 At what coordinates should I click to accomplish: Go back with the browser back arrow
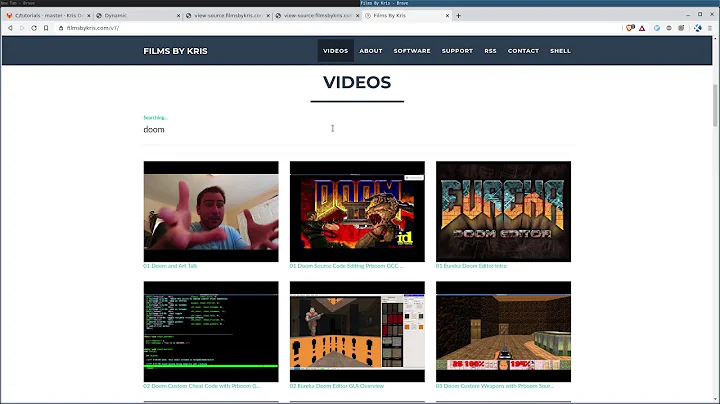[x=10, y=28]
